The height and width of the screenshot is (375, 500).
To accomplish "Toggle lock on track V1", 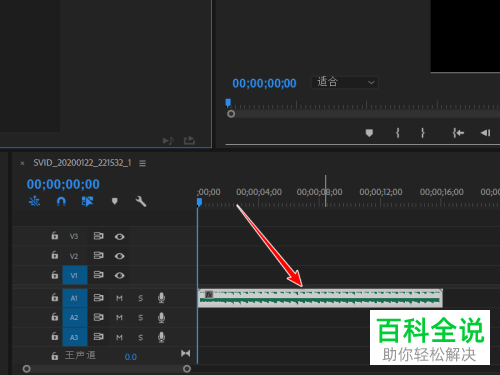I will (x=55, y=275).
